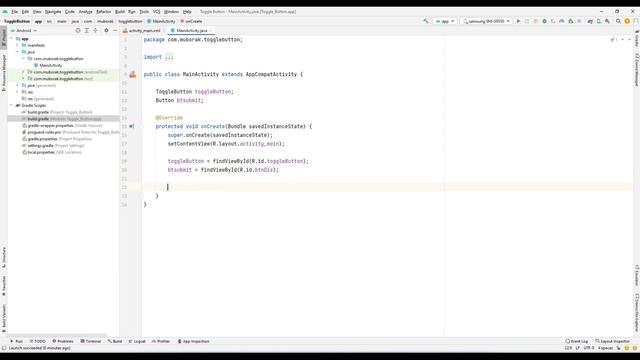The height and width of the screenshot is (360, 640).
Task: Open the File menu
Action: [15, 12]
